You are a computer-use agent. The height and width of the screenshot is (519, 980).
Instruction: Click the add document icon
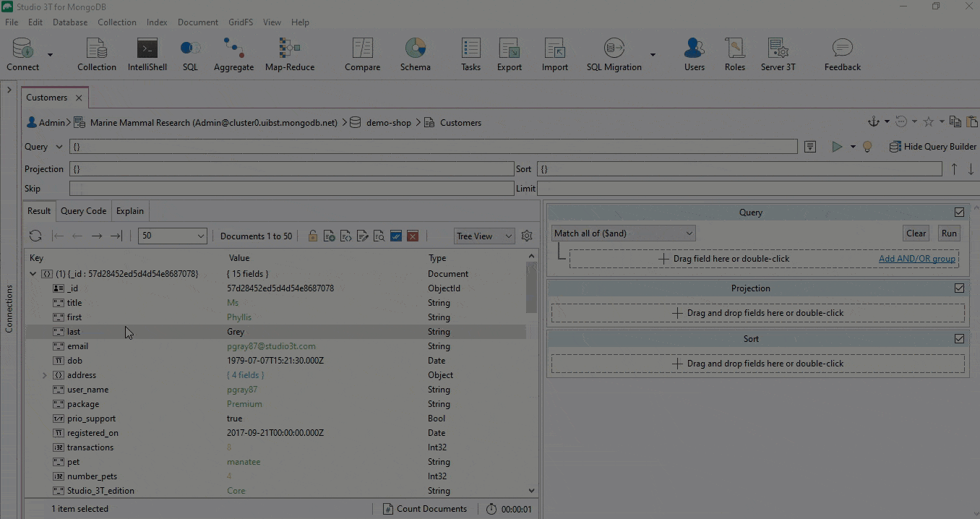(x=330, y=236)
